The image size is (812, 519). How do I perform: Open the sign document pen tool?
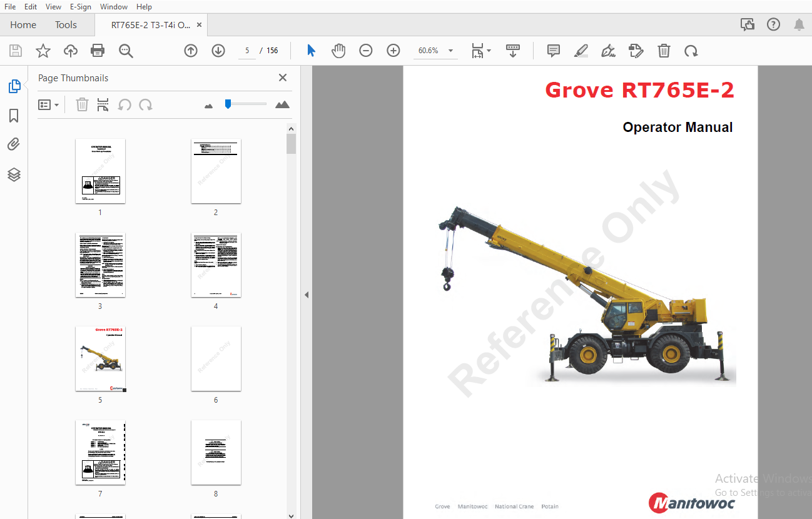click(x=608, y=51)
